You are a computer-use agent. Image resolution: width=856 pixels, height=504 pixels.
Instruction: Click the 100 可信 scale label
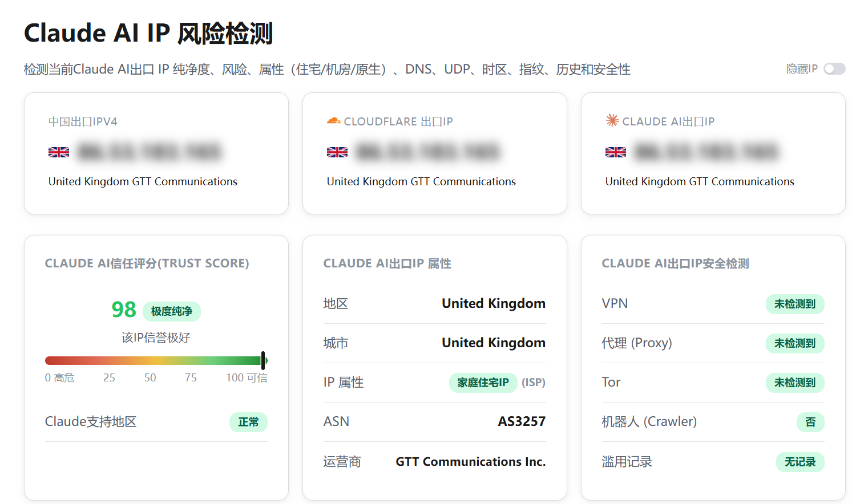(x=247, y=377)
